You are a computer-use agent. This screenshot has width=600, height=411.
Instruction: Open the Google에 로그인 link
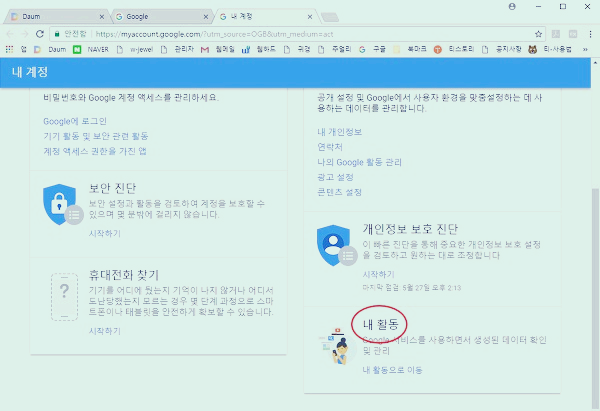point(75,121)
